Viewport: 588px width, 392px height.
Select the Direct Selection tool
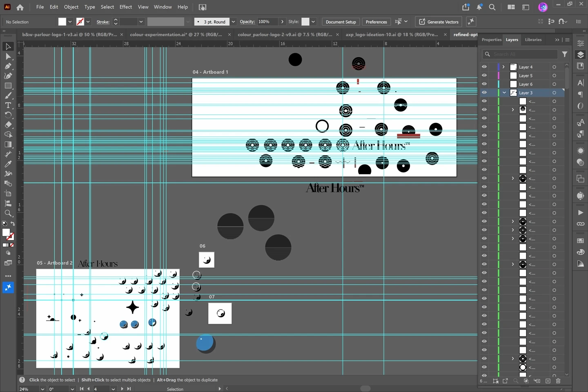pos(8,56)
